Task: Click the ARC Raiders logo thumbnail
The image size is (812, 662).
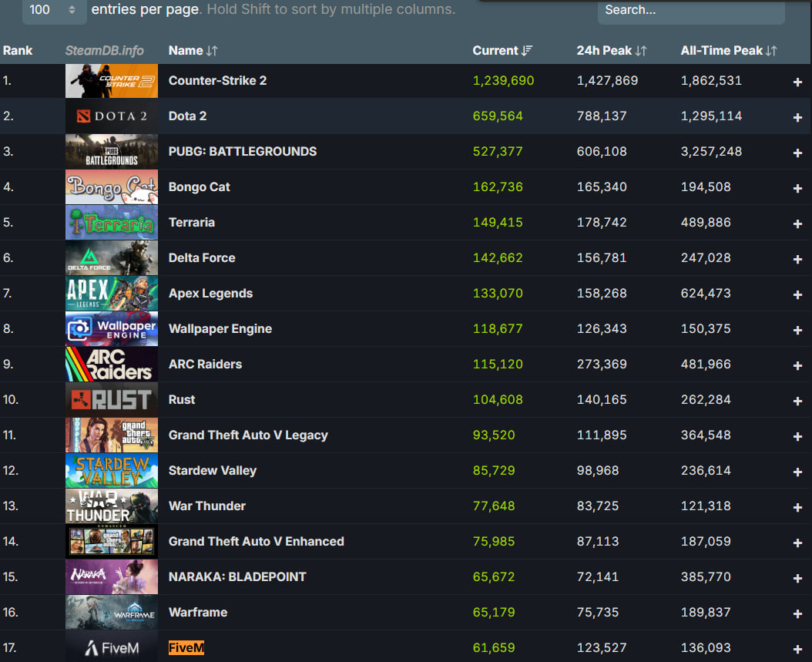Action: click(112, 365)
